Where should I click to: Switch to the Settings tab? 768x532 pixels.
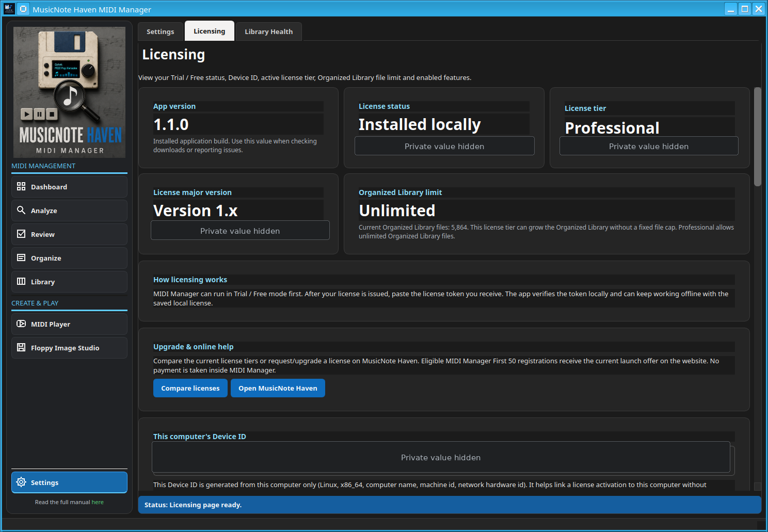tap(161, 31)
